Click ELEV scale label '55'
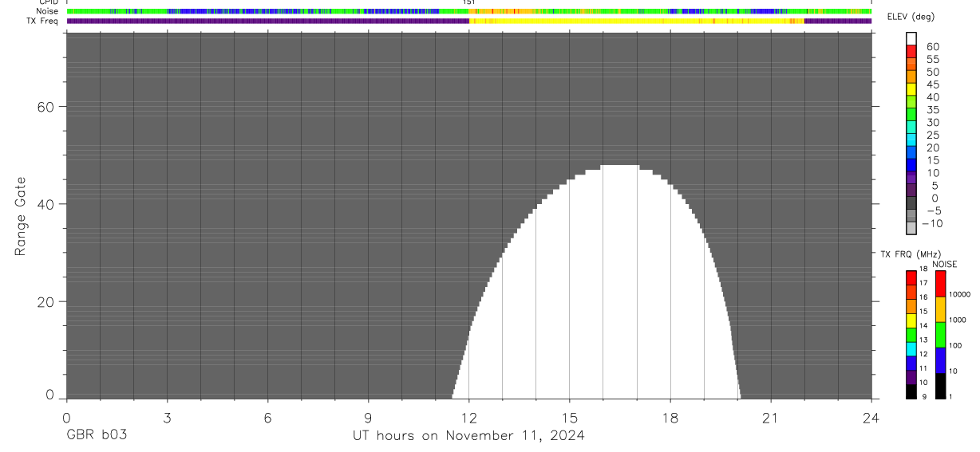The height and width of the screenshot is (452, 980). [933, 60]
